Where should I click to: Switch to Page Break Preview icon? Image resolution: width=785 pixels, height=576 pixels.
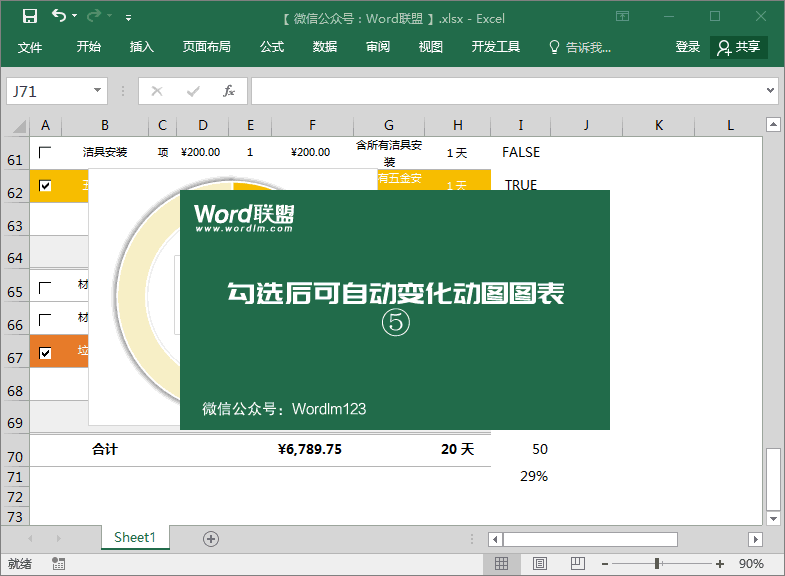pos(577,563)
